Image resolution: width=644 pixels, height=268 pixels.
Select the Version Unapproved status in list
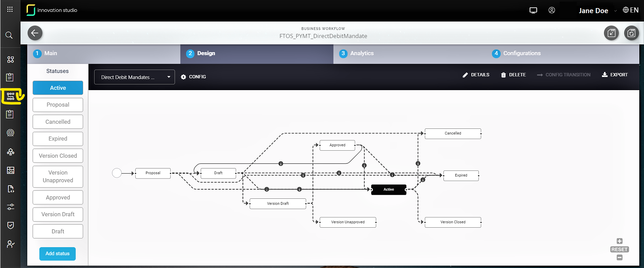click(58, 177)
